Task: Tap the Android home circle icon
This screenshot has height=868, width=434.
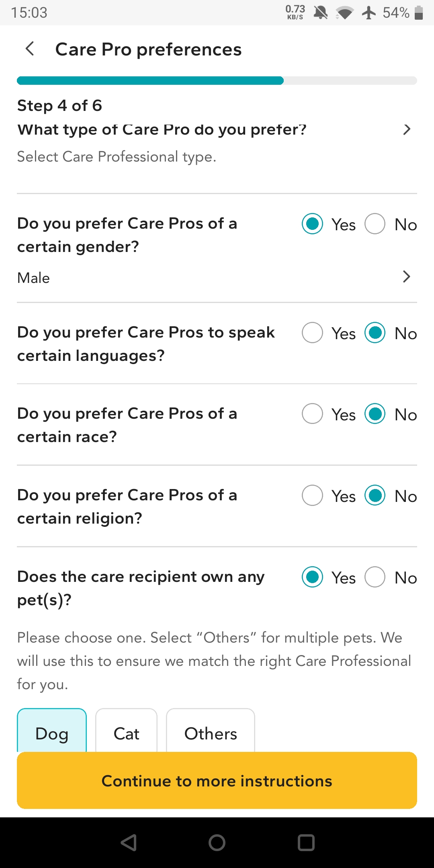Action: pos(217,843)
